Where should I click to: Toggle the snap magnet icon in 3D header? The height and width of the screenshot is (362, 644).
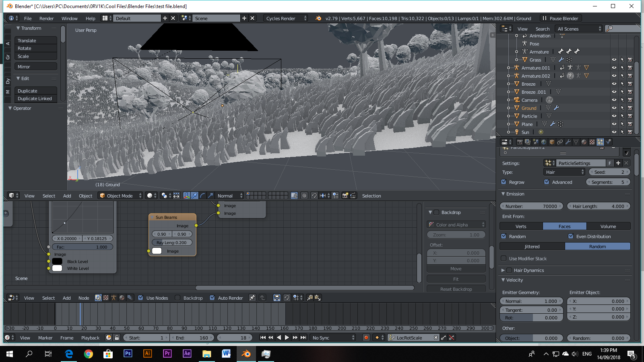pos(314,195)
